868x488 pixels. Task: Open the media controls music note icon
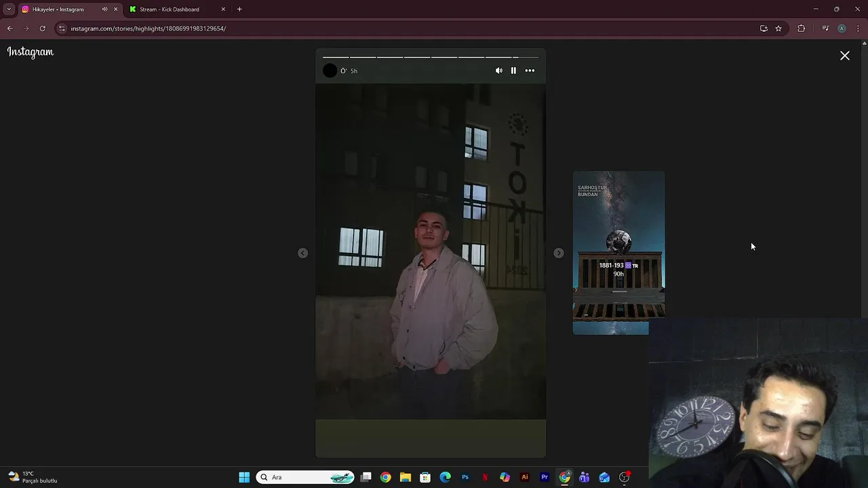coord(825,28)
